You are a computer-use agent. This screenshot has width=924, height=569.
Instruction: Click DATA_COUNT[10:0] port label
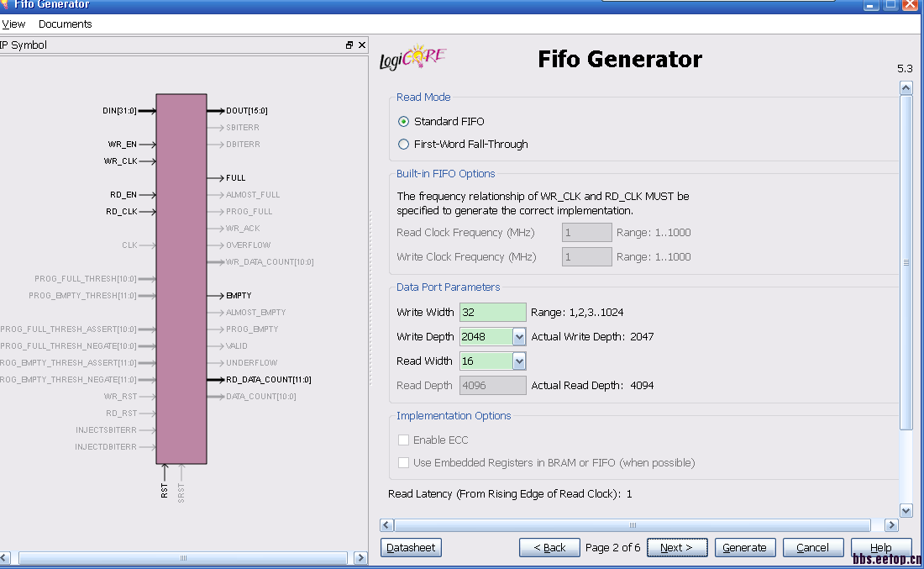click(x=261, y=397)
